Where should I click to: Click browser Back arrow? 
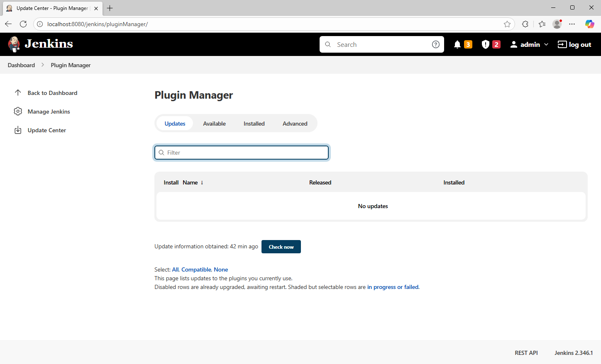[x=8, y=24]
